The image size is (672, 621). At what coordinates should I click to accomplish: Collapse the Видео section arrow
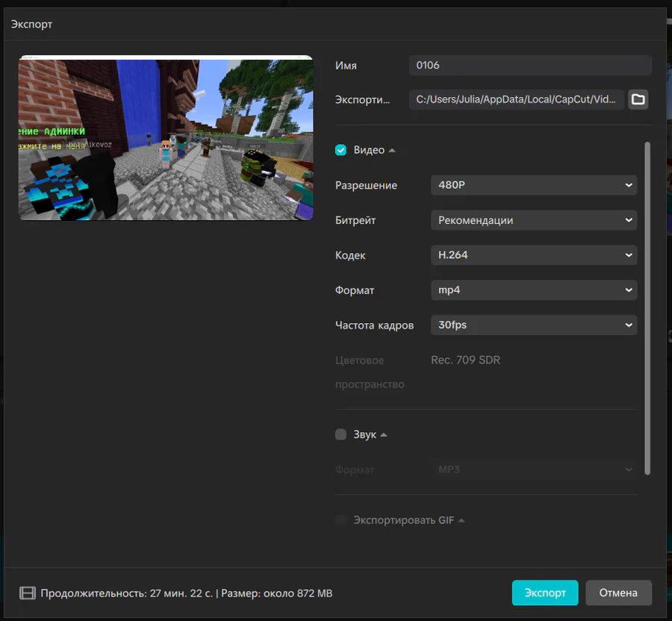(392, 150)
